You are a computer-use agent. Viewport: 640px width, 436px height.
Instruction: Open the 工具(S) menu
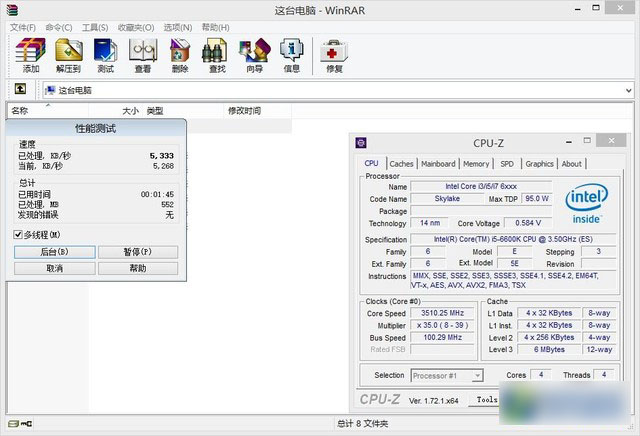point(95,27)
